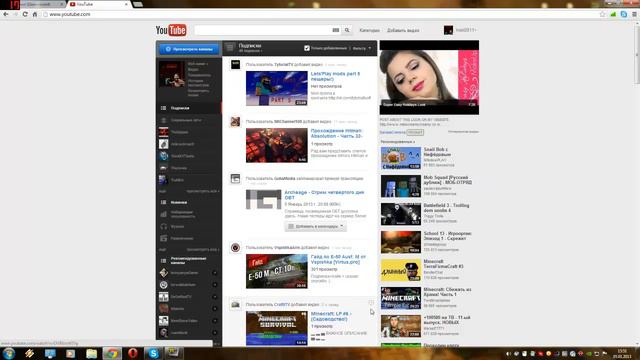Viewport: 640px width, 360px height.
Task: Open Opera from the taskbar
Action: (133, 353)
